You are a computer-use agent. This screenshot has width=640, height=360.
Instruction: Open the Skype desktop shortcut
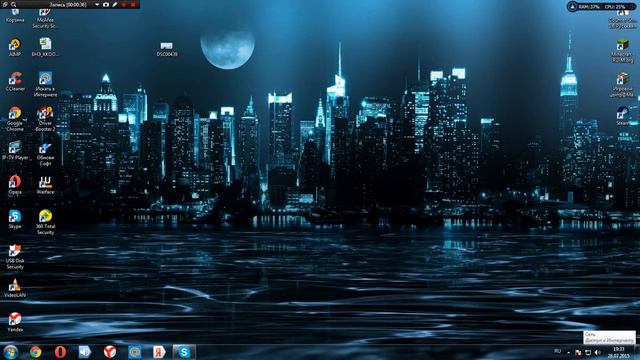point(15,219)
